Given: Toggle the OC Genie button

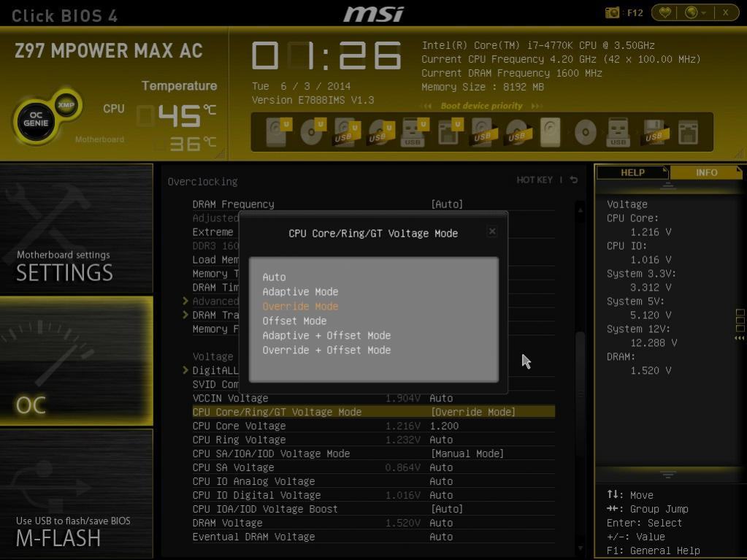Looking at the screenshot, I should (x=36, y=119).
